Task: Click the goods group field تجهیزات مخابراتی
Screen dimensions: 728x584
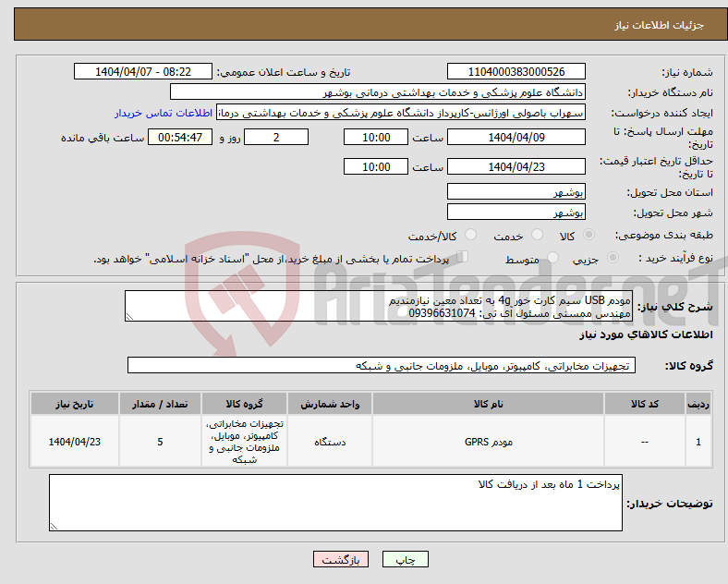Action: (x=382, y=365)
